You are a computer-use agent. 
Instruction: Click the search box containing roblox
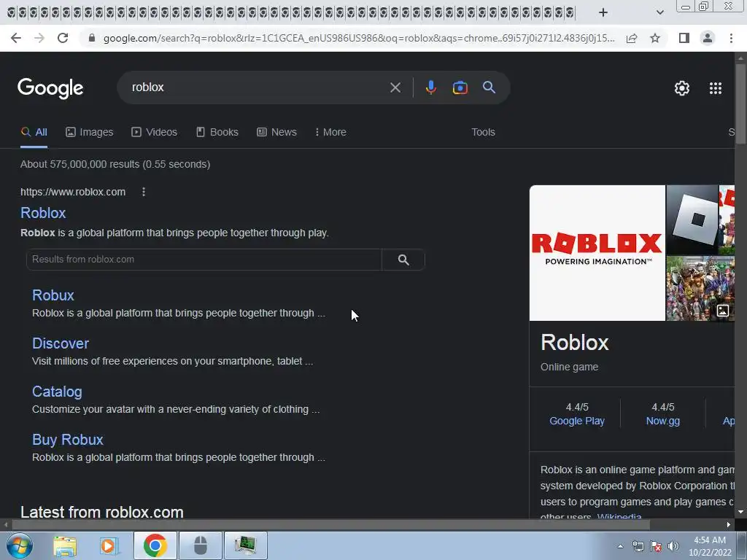[x=258, y=87]
